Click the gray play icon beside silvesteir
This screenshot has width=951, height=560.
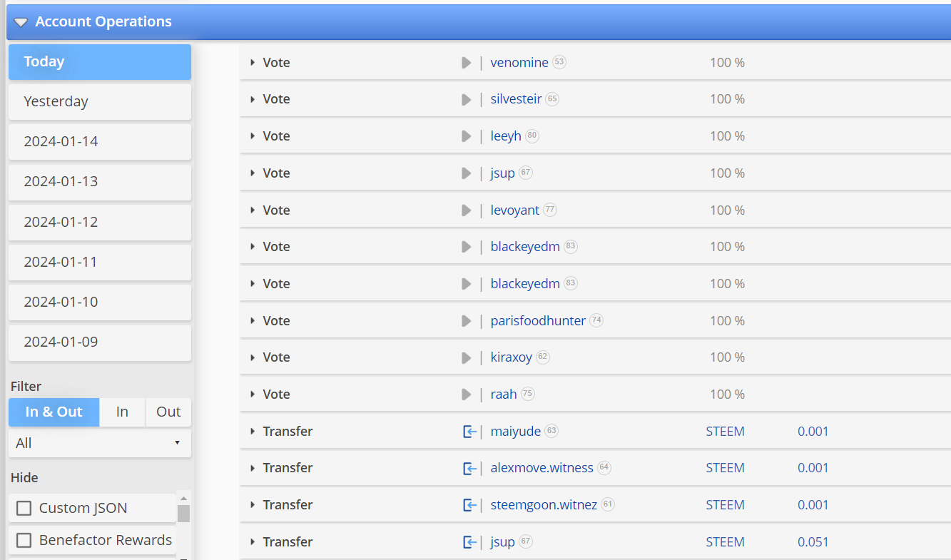click(x=467, y=99)
